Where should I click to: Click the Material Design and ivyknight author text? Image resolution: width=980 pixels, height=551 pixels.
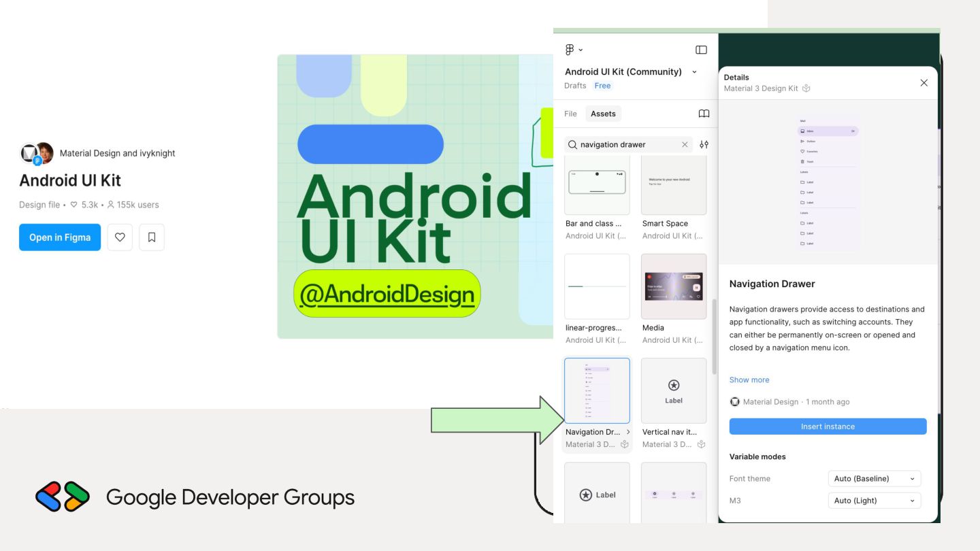coord(117,153)
